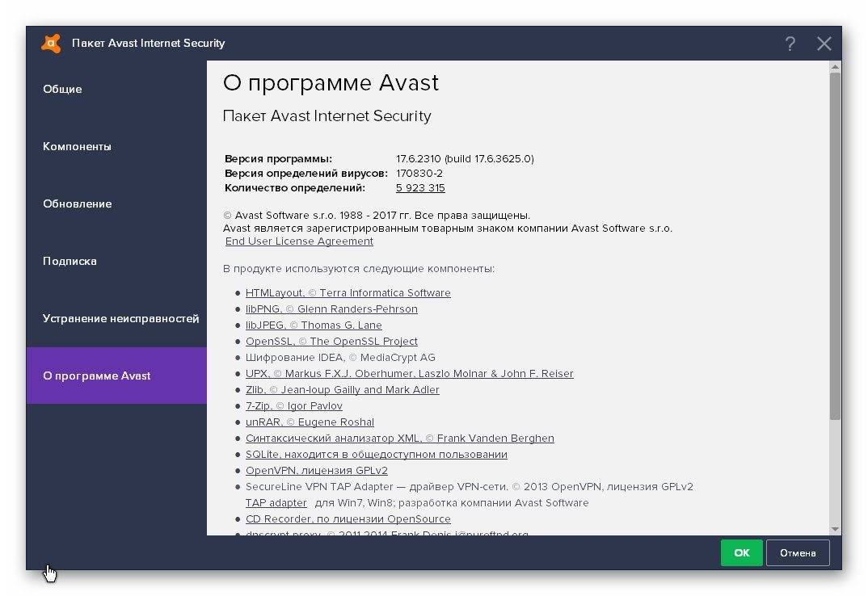Click the program version 17.6.2310 value
This screenshot has height=596, width=868.
[465, 159]
